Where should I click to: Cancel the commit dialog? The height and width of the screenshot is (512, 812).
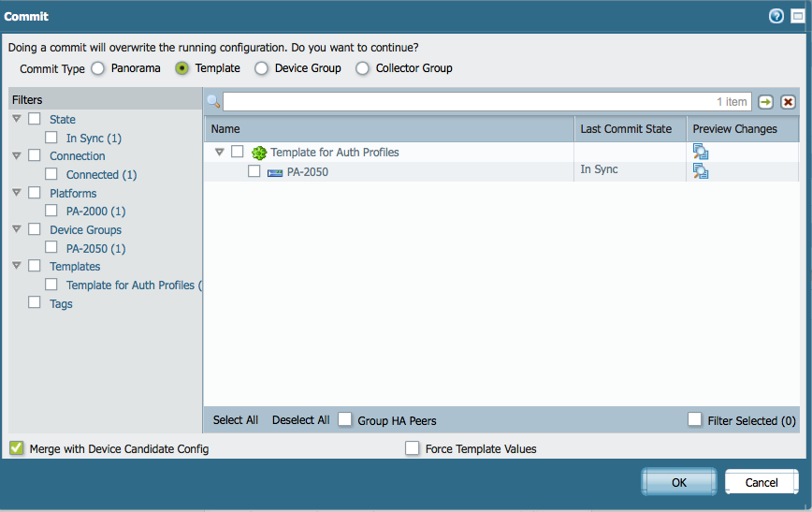click(761, 482)
